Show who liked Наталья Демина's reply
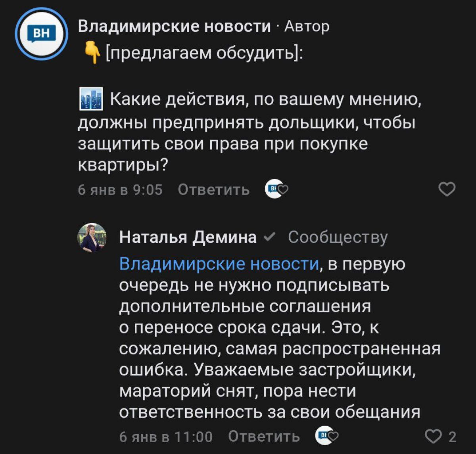476x454 pixels. point(327,436)
